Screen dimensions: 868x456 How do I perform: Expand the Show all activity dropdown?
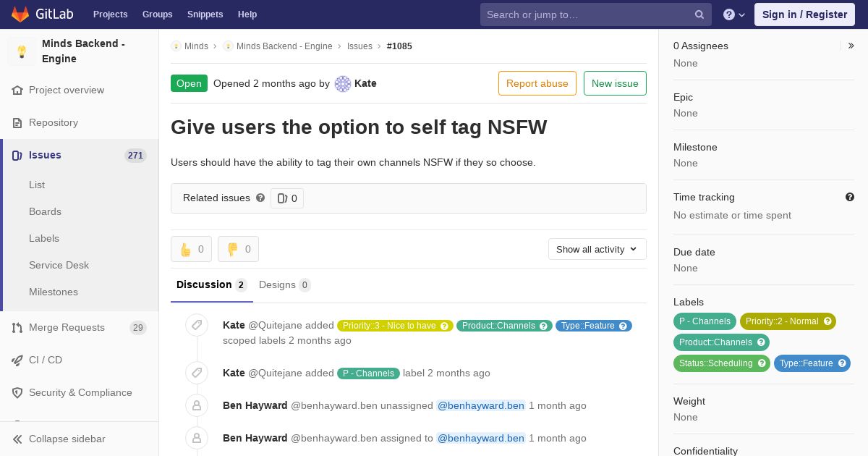click(597, 249)
